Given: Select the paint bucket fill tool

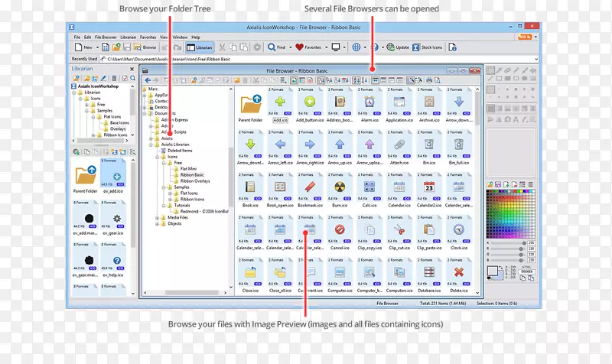Looking at the screenshot, I should click(532, 70).
